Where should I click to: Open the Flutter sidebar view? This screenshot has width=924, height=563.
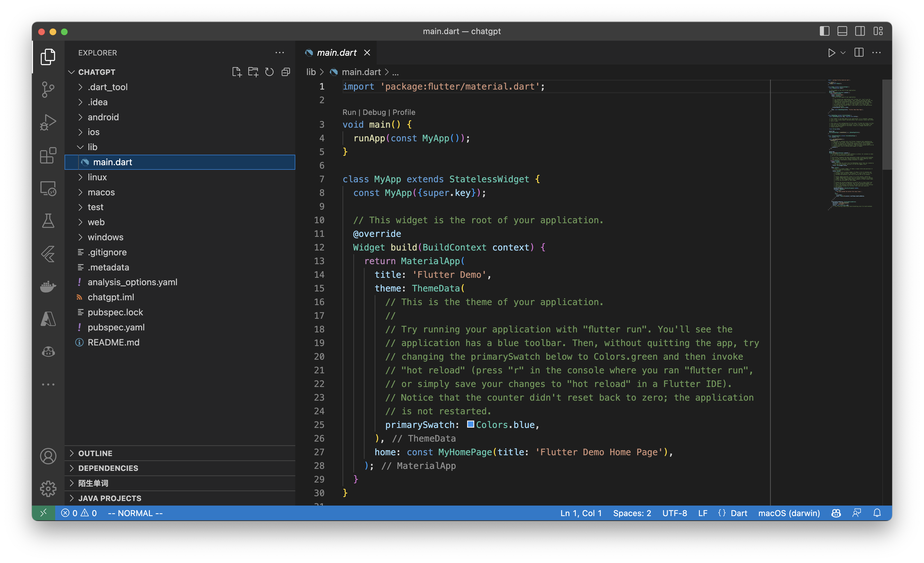48,254
